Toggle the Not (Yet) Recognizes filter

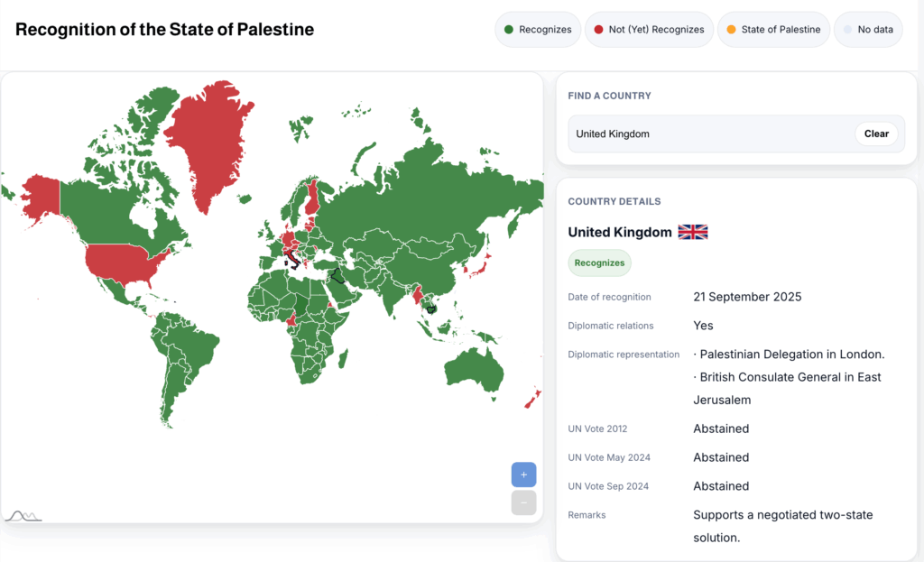[x=649, y=30]
